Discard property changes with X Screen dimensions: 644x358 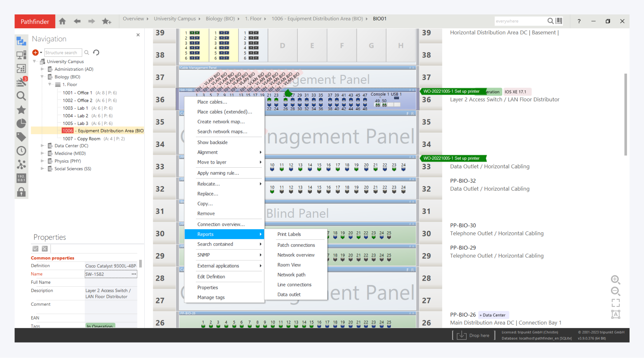point(45,249)
